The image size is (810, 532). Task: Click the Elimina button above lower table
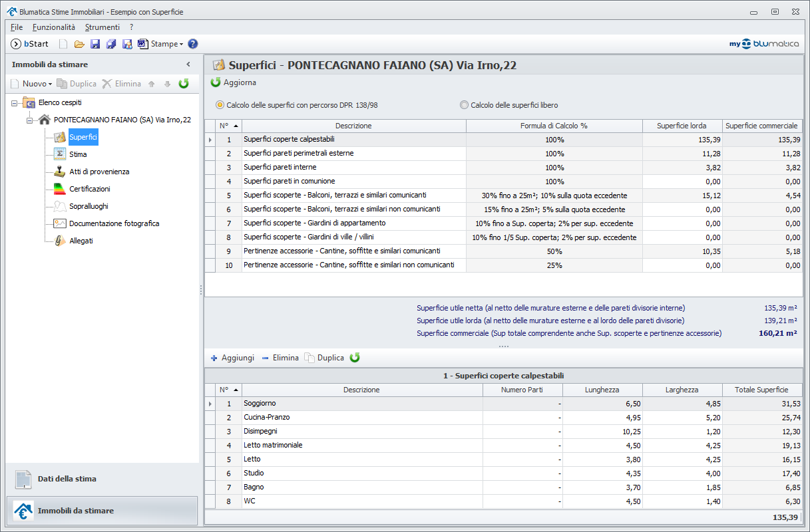point(280,358)
